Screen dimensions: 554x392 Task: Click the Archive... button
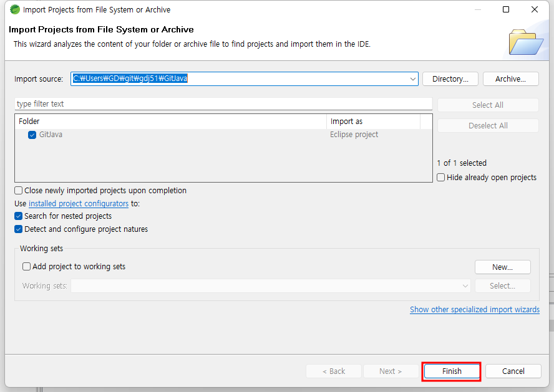510,79
